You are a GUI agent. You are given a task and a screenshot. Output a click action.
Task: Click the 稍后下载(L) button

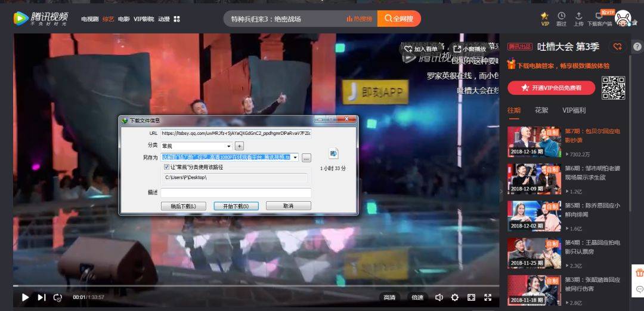[183, 206]
